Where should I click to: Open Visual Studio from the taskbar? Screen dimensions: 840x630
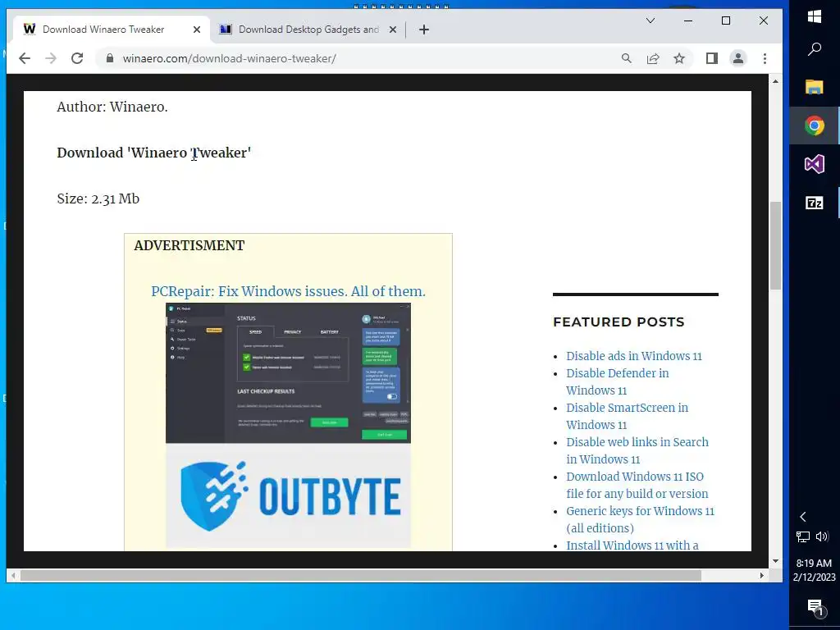(815, 164)
